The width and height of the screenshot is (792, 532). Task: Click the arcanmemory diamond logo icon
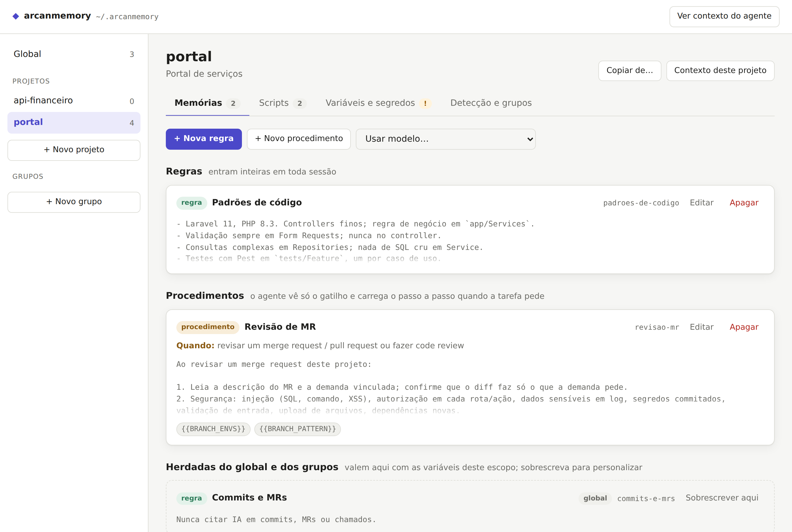coord(15,16)
